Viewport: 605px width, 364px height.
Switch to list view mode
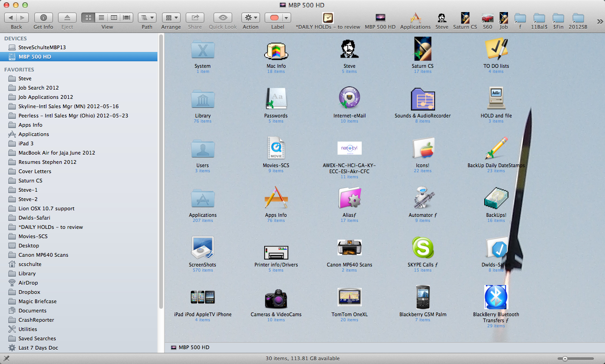click(x=101, y=18)
